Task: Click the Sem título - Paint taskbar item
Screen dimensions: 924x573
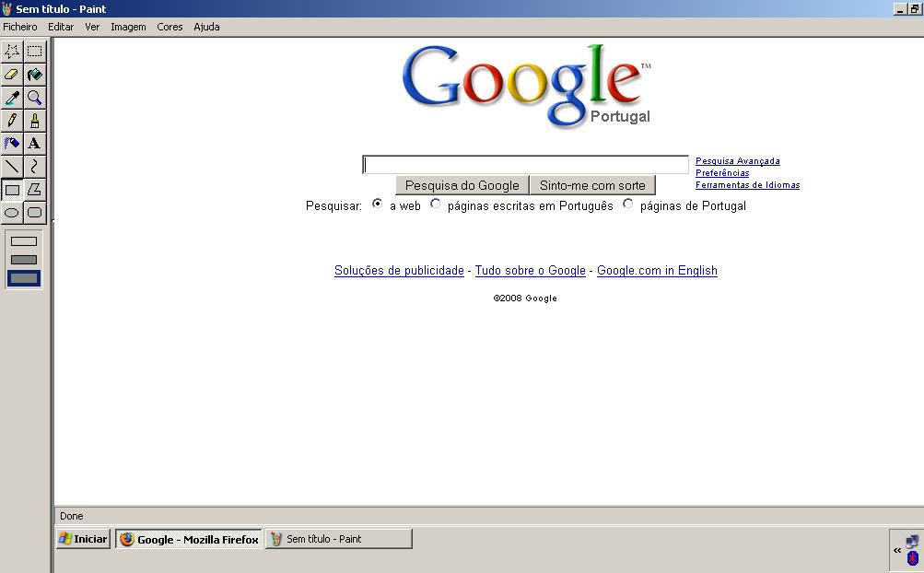Action: [x=339, y=539]
